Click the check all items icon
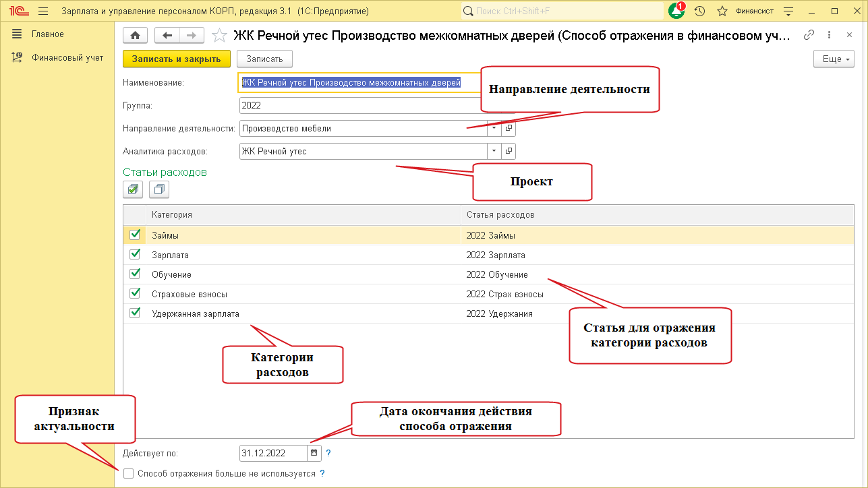Image resolution: width=868 pixels, height=488 pixels. pos(133,190)
